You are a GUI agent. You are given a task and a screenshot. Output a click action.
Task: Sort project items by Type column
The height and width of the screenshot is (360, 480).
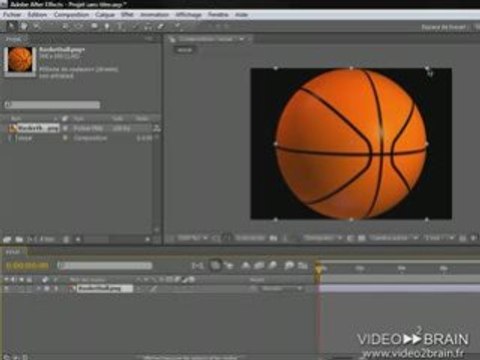click(79, 119)
